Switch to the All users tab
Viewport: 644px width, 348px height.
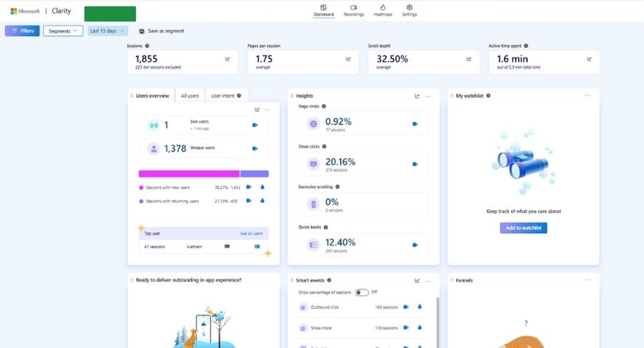(x=190, y=95)
